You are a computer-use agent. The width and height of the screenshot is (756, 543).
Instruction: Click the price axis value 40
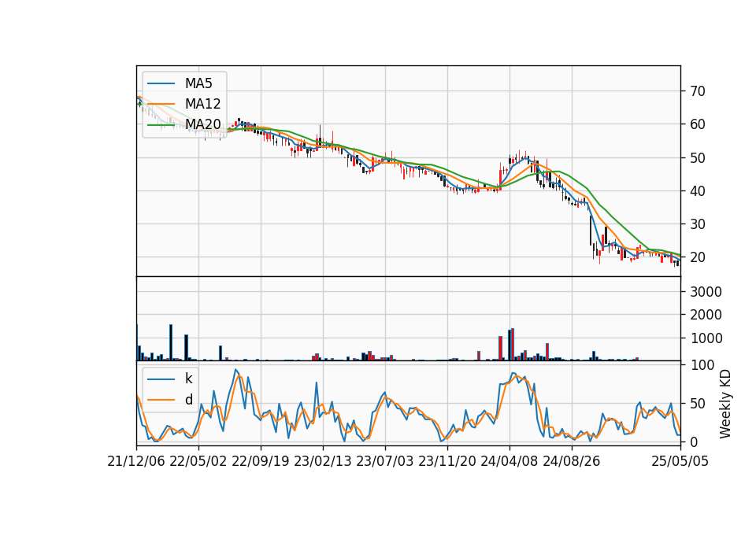coord(697,190)
